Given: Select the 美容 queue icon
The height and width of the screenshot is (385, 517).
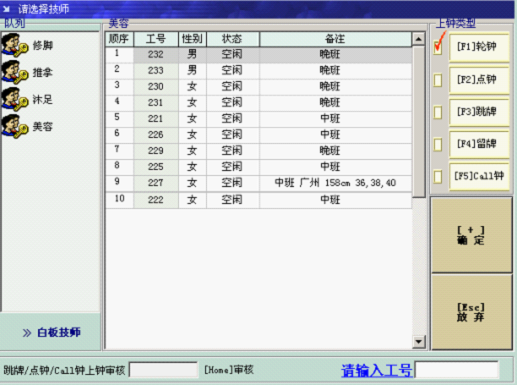Looking at the screenshot, I should [15, 126].
